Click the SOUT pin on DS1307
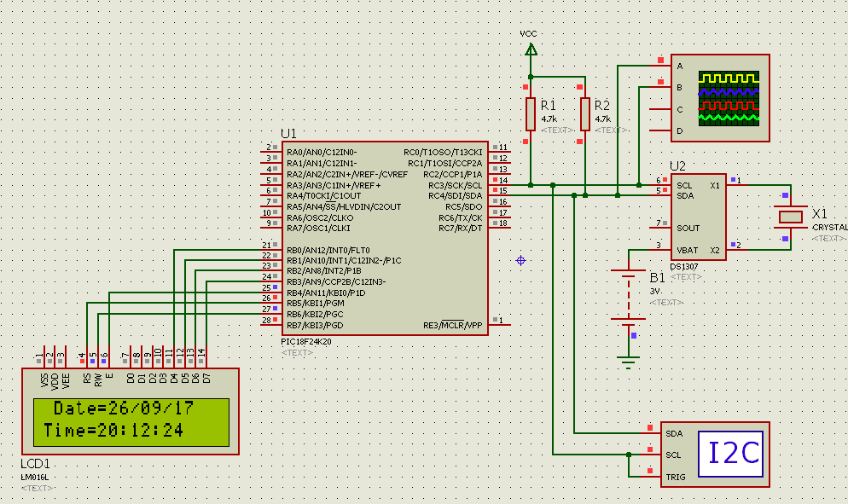Screen dimensions: 848x504 (688, 229)
